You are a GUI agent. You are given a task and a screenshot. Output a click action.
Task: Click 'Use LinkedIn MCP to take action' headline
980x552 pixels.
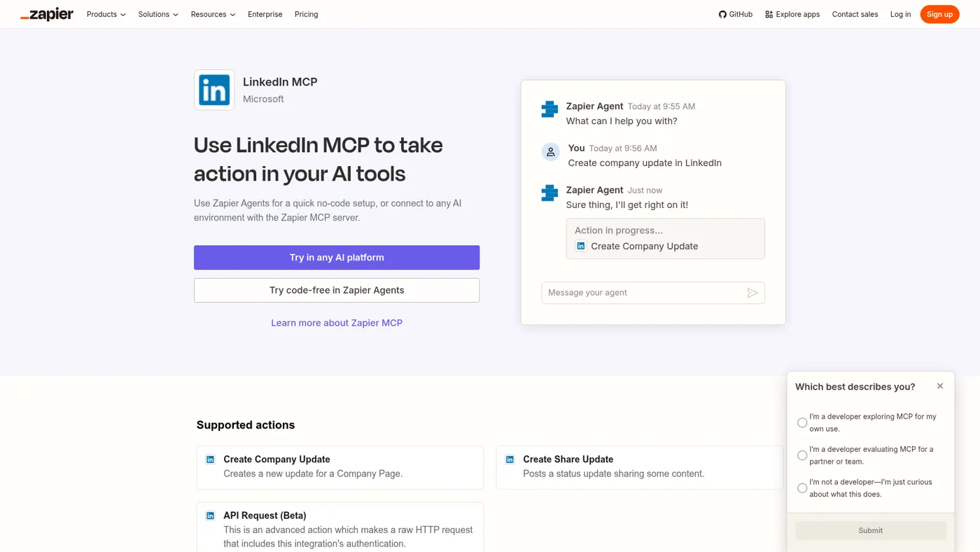[x=318, y=159]
